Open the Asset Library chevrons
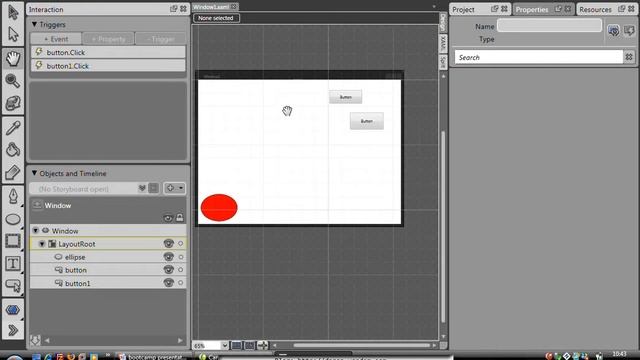 pos(13,330)
